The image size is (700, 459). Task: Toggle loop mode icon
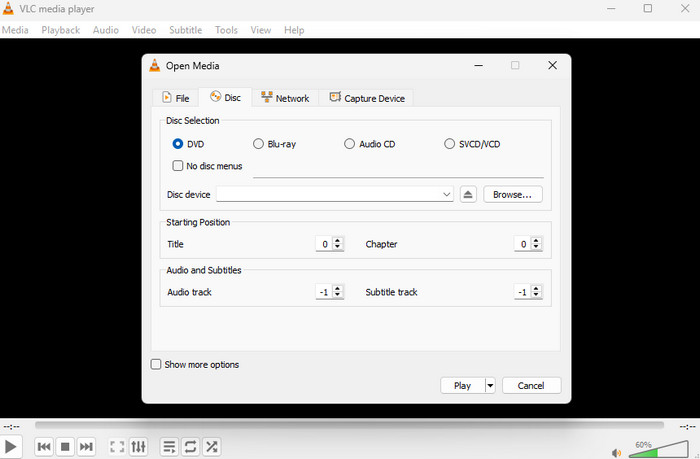click(190, 446)
